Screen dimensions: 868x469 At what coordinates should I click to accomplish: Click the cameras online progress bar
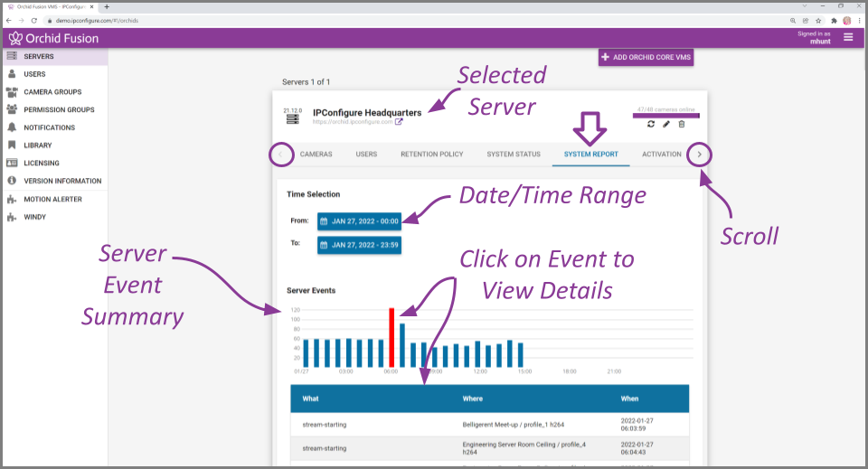click(x=666, y=116)
